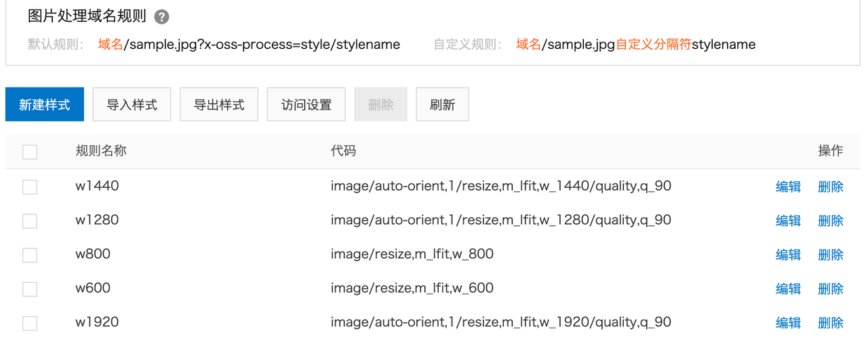Click 删除 for the w800 rule
The height and width of the screenshot is (350, 868).
click(831, 255)
